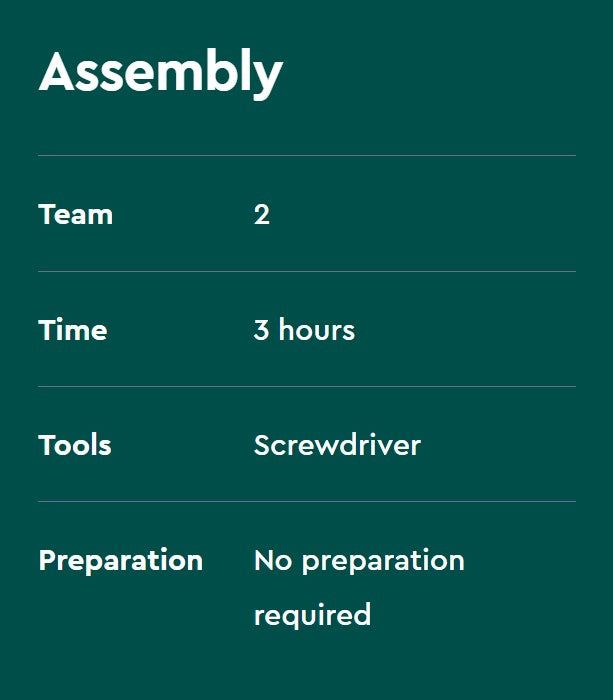Click the letter "y" ending the Assembly heading

tap(268, 78)
